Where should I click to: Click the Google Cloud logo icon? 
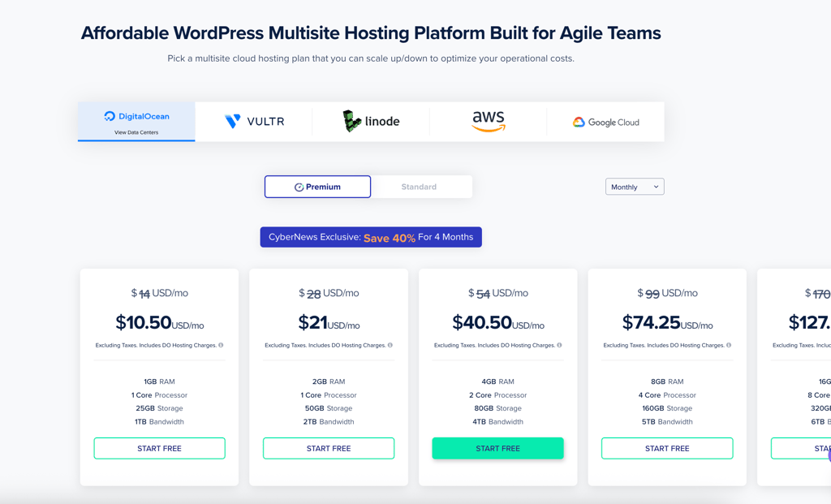coord(579,122)
